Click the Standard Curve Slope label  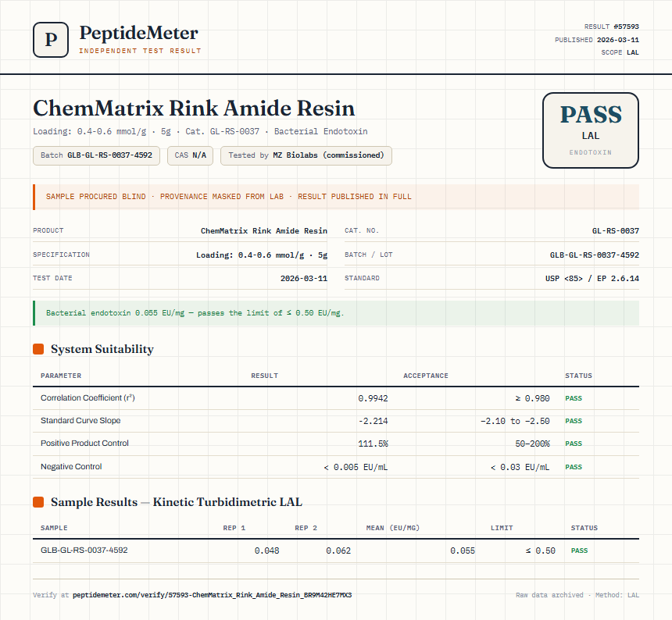(x=80, y=420)
